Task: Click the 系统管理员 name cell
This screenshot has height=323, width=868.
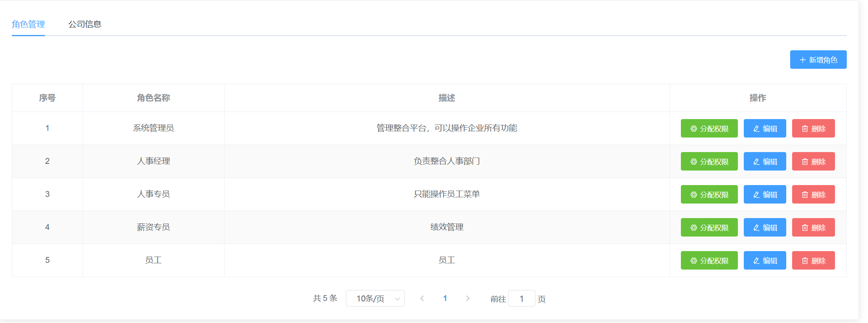Action: click(x=153, y=128)
